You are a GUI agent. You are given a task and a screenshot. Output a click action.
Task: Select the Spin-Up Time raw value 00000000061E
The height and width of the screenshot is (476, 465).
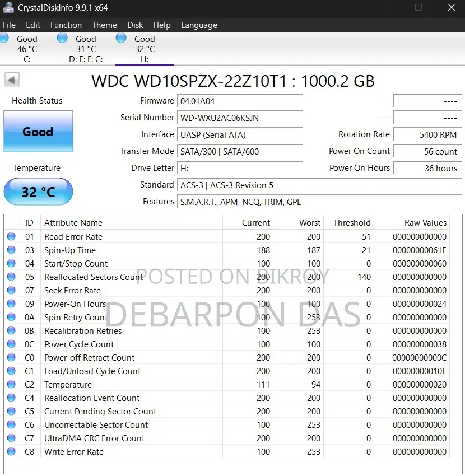tap(420, 250)
